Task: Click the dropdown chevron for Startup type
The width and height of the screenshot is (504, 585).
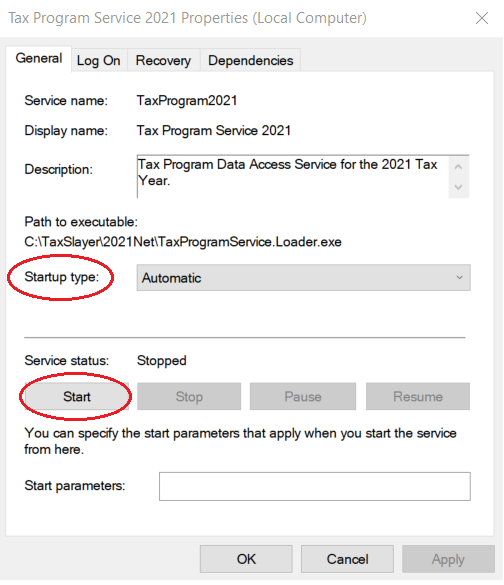Action: coord(459,278)
